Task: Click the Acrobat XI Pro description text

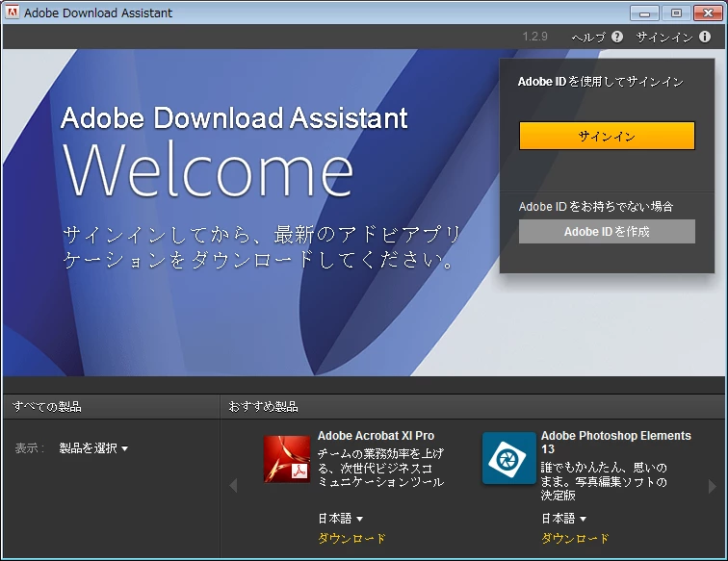Action: coord(380,468)
